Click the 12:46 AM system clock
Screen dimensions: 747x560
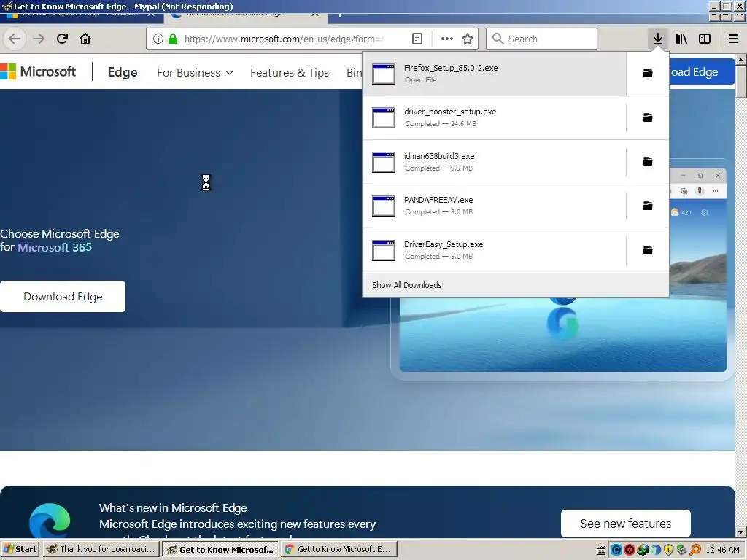coord(722,550)
